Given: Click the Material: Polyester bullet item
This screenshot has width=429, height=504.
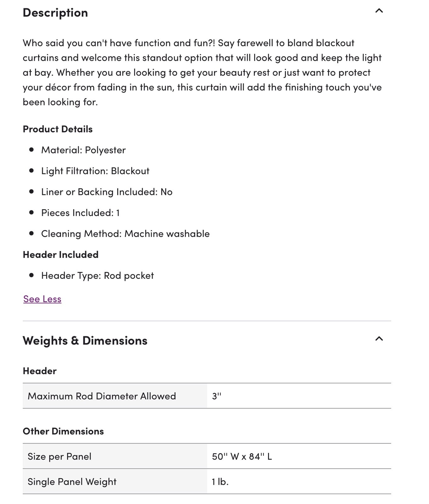Looking at the screenshot, I should click(x=83, y=150).
